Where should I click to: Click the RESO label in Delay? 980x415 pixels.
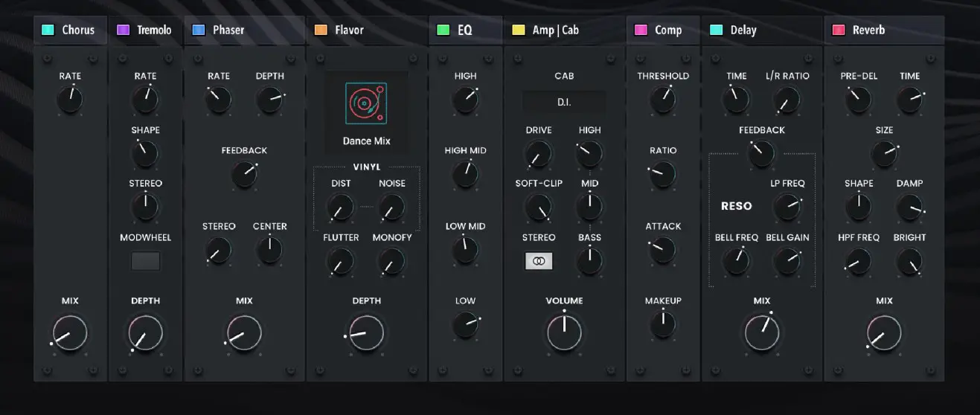click(737, 206)
